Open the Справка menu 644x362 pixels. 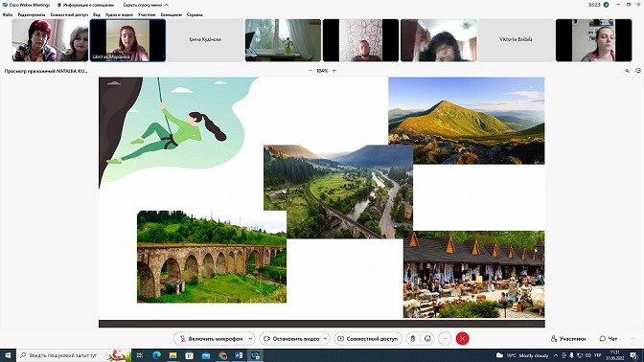(195, 14)
